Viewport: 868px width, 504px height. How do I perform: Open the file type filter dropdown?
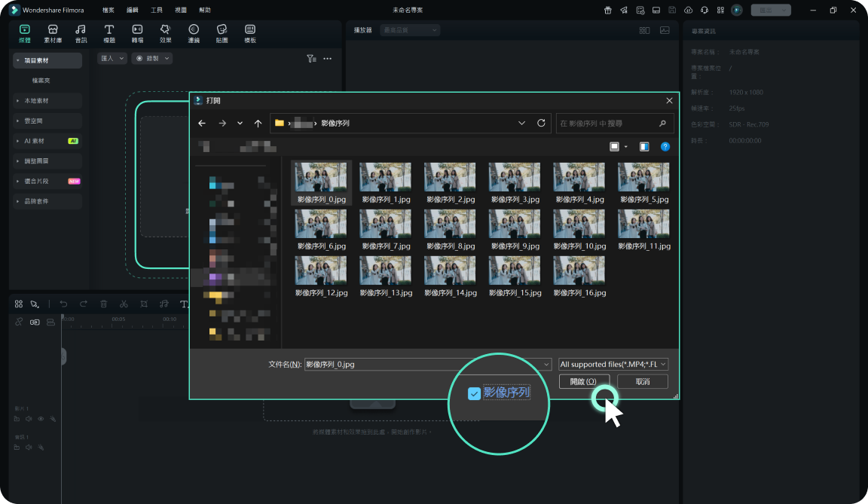(613, 364)
